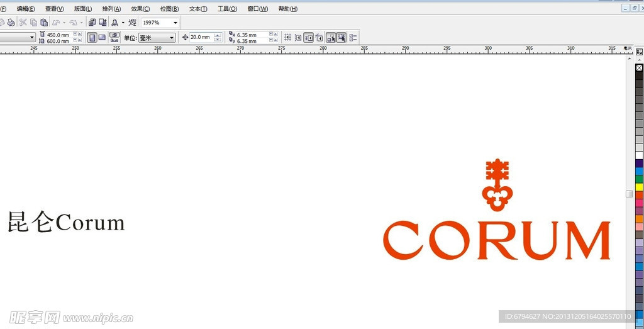The height and width of the screenshot is (329, 644).
Task: Open the 效果(C) menu
Action: pos(140,9)
